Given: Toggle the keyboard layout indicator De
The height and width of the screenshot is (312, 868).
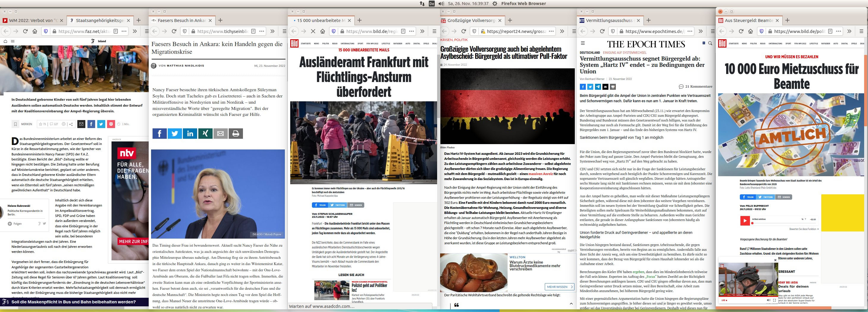Looking at the screenshot, I should [x=431, y=4].
